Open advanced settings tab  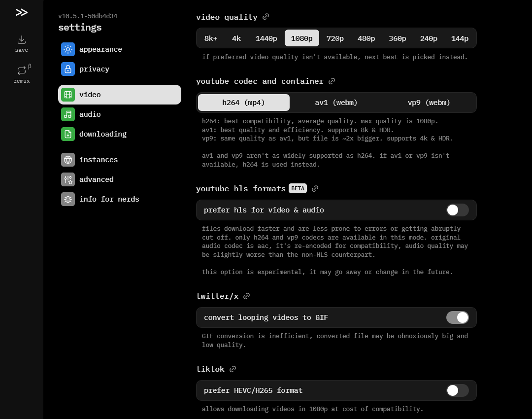[x=119, y=179]
